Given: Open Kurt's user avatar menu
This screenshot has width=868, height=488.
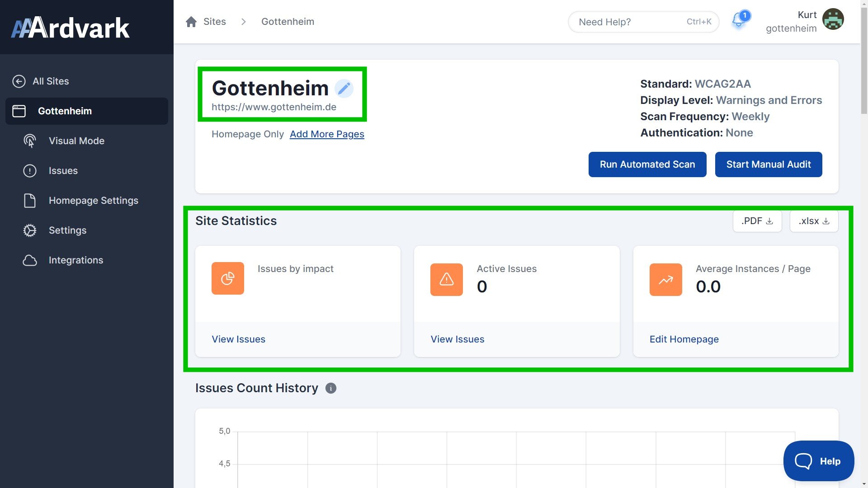Looking at the screenshot, I should 833,19.
